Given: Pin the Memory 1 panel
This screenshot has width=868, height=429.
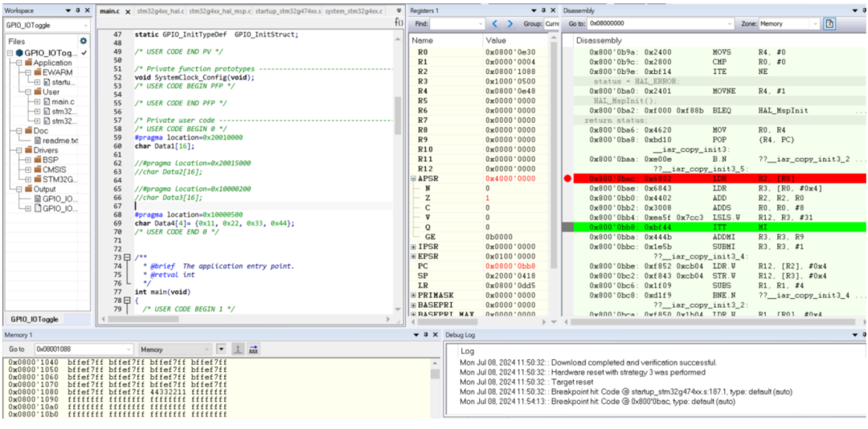Looking at the screenshot, I should point(425,335).
